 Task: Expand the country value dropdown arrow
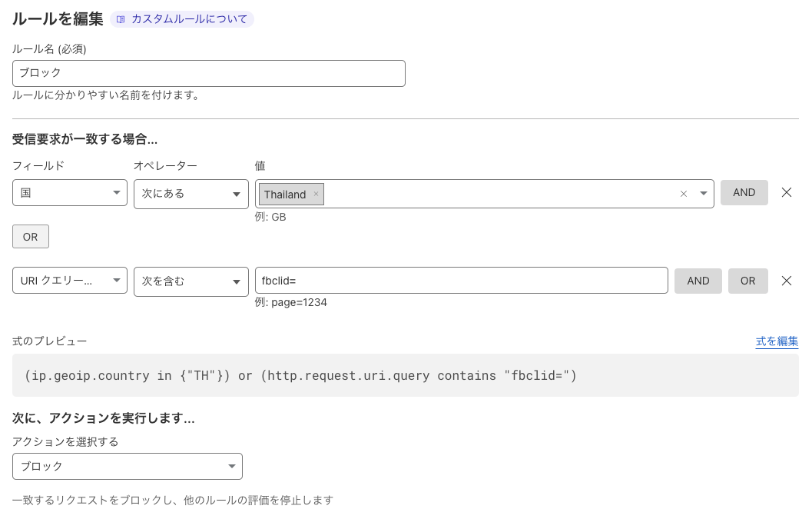[x=703, y=194]
